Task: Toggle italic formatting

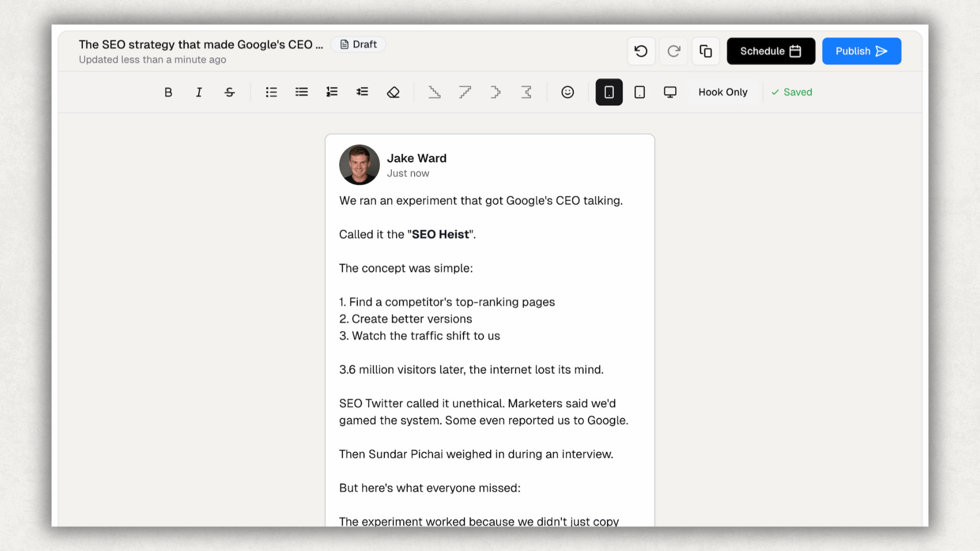Action: [199, 92]
